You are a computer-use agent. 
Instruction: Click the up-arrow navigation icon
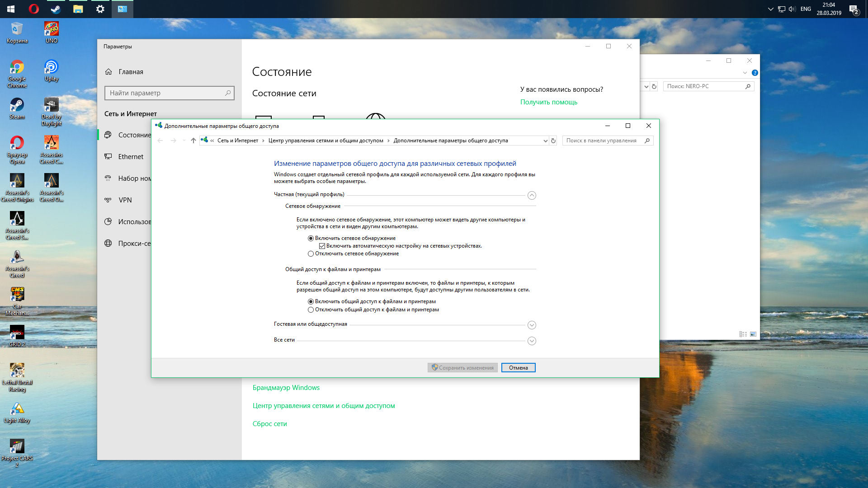click(193, 141)
